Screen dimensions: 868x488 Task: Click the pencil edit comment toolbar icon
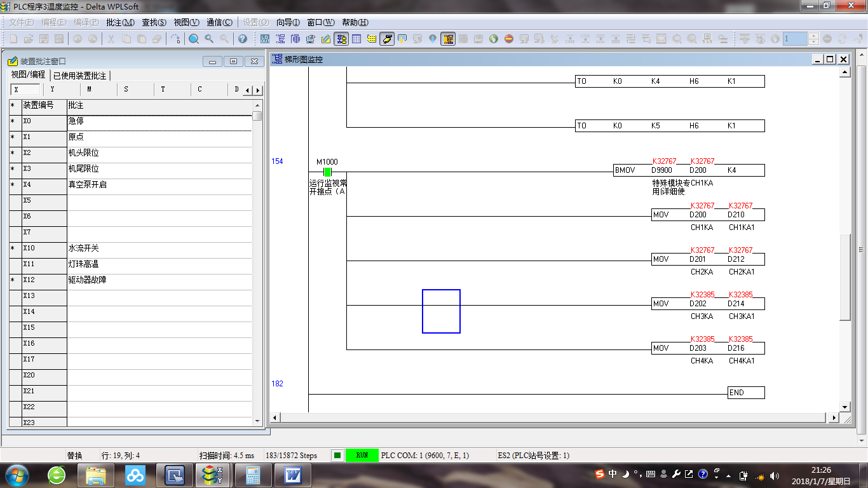coord(325,39)
